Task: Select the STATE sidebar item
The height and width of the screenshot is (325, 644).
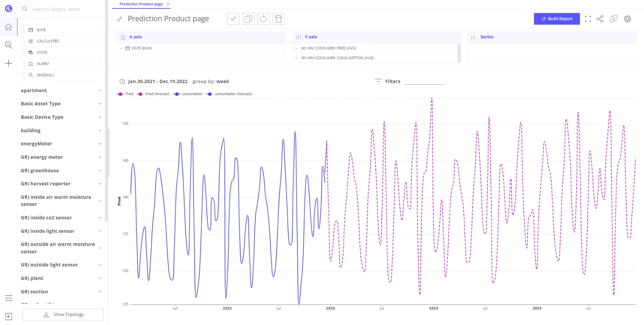Action: 61,52
